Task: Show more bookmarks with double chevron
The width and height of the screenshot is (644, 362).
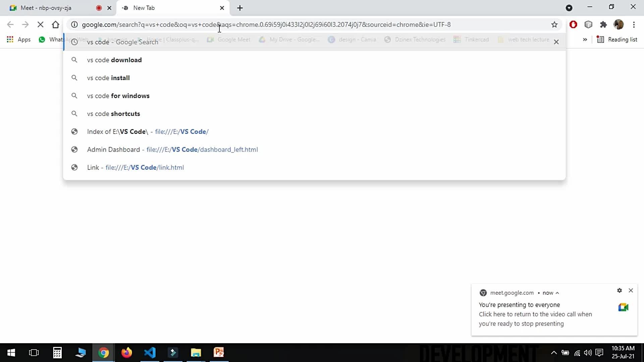Action: [x=585, y=40]
